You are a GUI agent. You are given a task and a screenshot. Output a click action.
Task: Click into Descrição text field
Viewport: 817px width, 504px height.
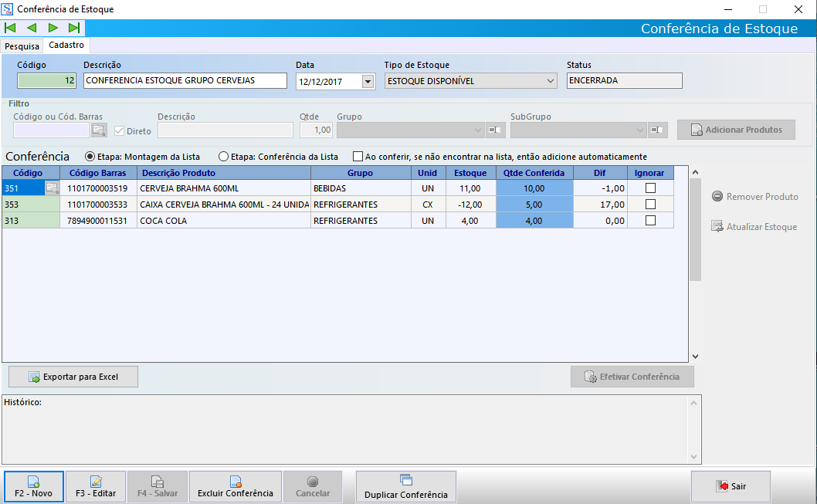(185, 81)
